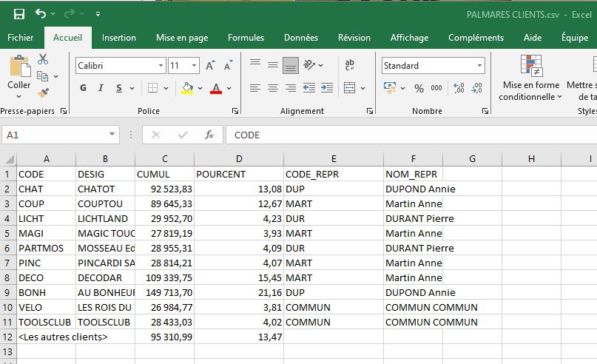
Task: Align text right
Action: click(291, 88)
